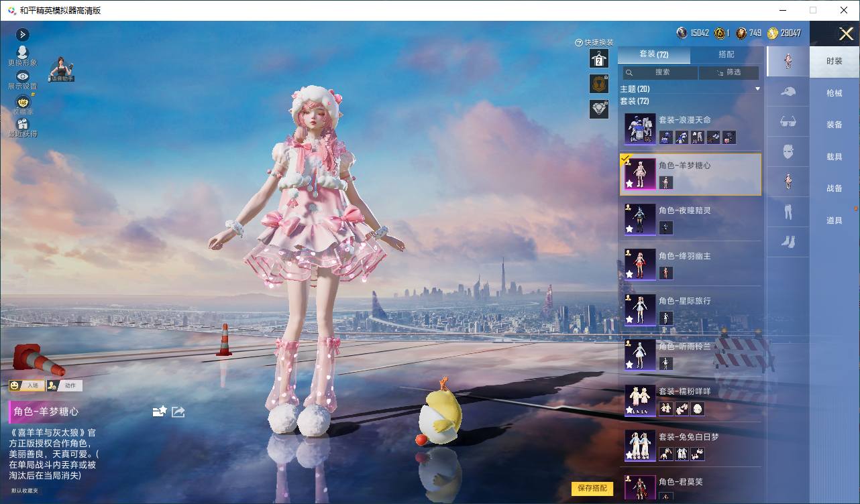Open the 筛选 filter dropdown
860x504 pixels.
click(729, 72)
